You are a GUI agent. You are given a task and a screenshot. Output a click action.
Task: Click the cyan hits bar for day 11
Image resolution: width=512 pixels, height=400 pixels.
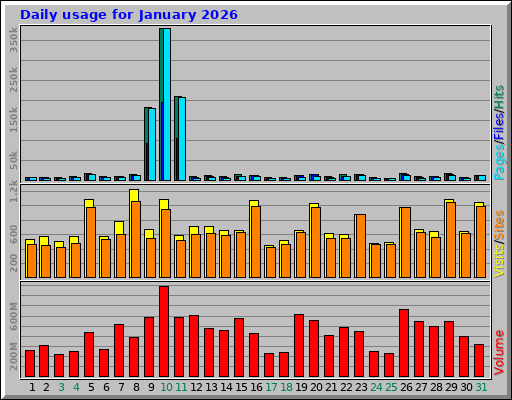pyautogui.click(x=182, y=139)
